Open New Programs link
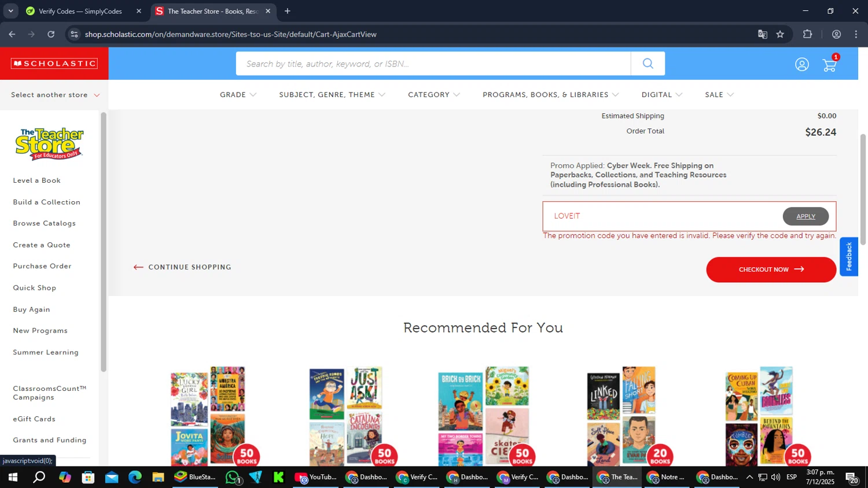This screenshot has width=868, height=488. pos(41,331)
